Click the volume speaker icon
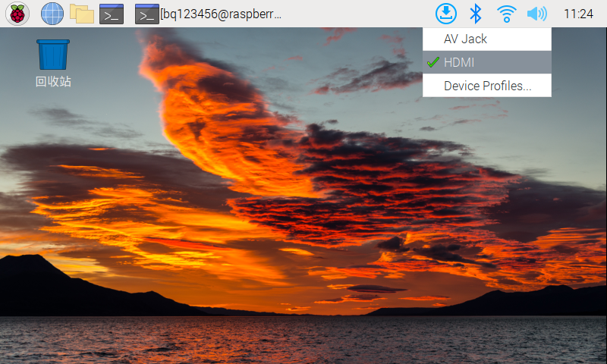The height and width of the screenshot is (364, 607). [x=536, y=14]
